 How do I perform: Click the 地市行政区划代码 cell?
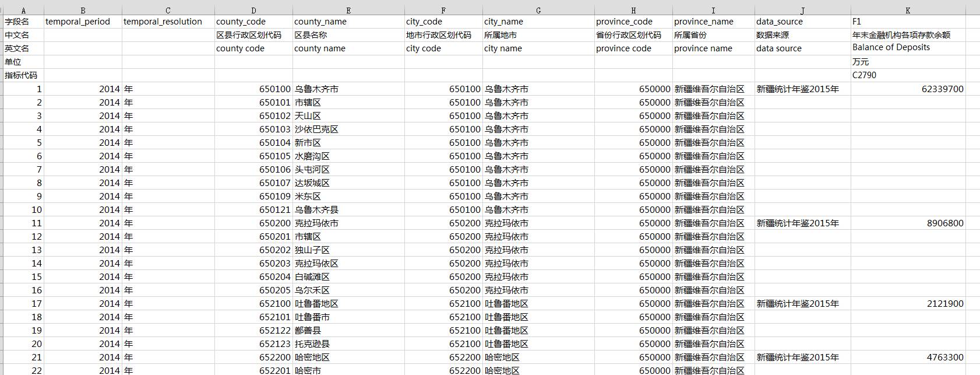443,35
